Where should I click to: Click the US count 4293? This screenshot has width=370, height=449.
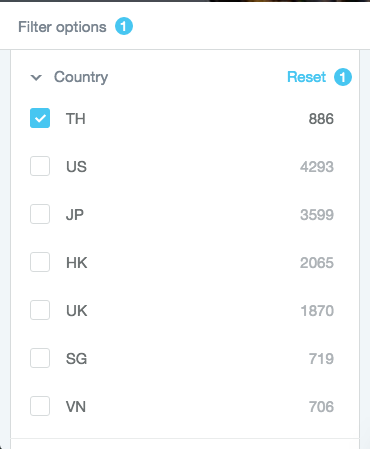click(317, 167)
